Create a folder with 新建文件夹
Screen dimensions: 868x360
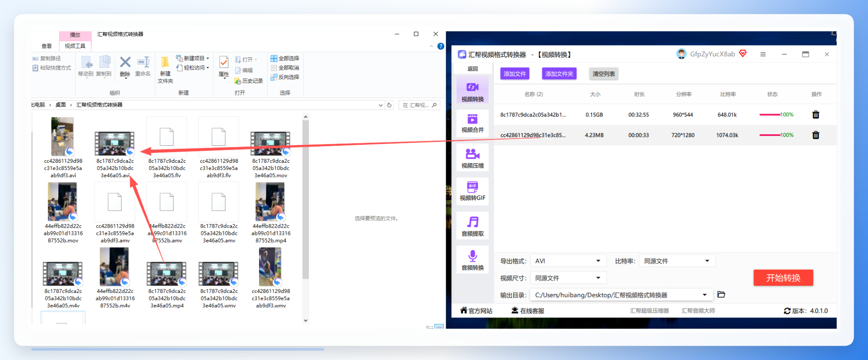pyautogui.click(x=165, y=70)
